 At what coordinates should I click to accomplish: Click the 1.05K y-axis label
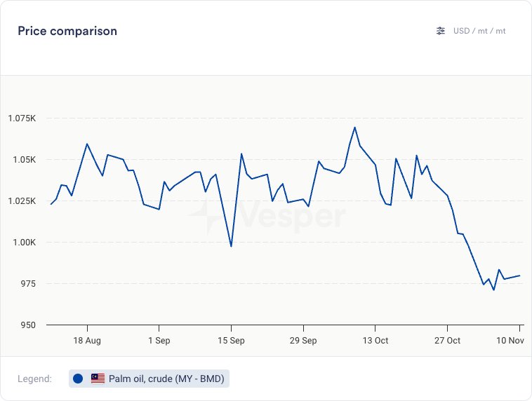(x=25, y=160)
